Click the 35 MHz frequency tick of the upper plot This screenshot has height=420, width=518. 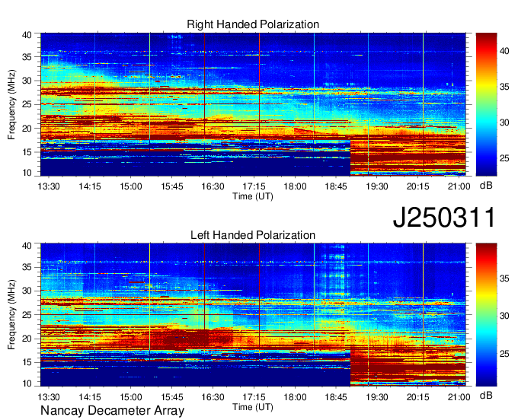click(x=27, y=57)
